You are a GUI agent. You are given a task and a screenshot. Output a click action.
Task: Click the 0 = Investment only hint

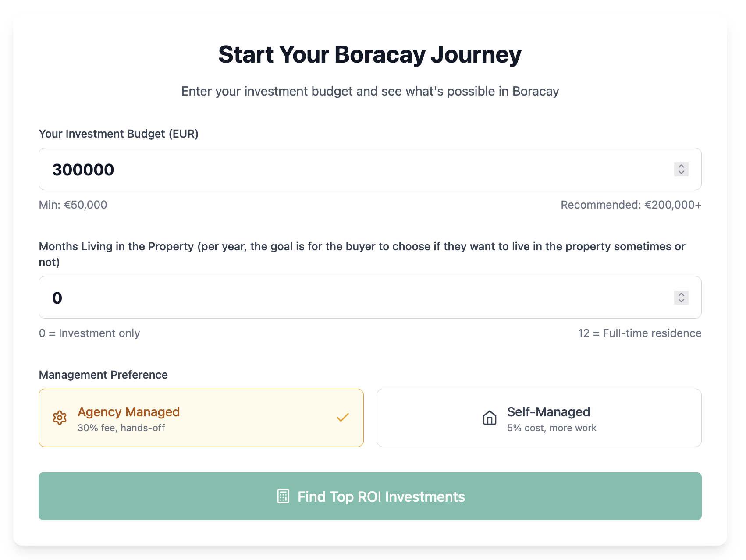pos(89,333)
